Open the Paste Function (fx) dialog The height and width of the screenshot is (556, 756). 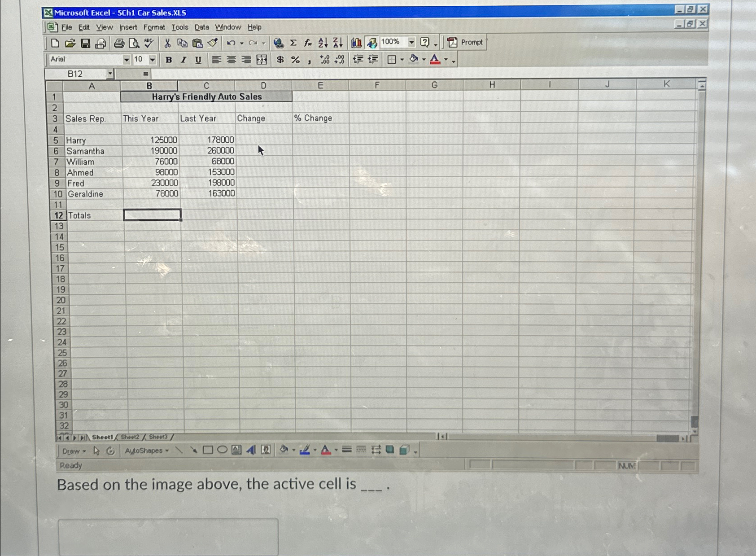tap(308, 43)
